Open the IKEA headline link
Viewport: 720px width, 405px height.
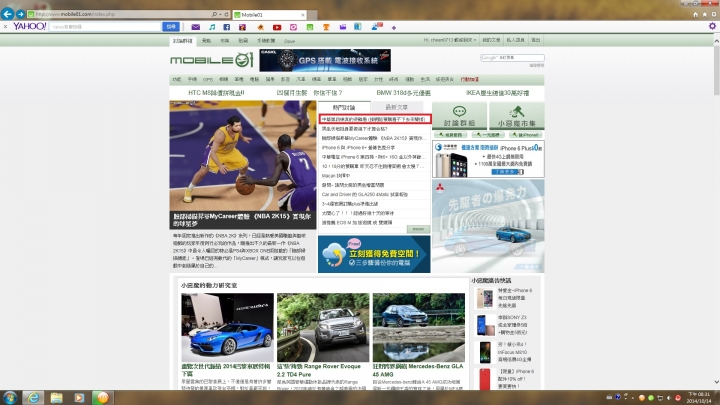[x=497, y=93]
